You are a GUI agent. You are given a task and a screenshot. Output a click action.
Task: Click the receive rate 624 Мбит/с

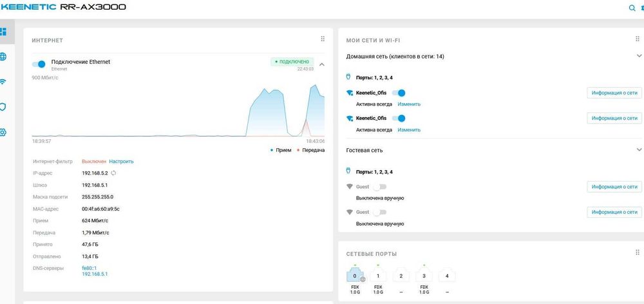(x=95, y=221)
